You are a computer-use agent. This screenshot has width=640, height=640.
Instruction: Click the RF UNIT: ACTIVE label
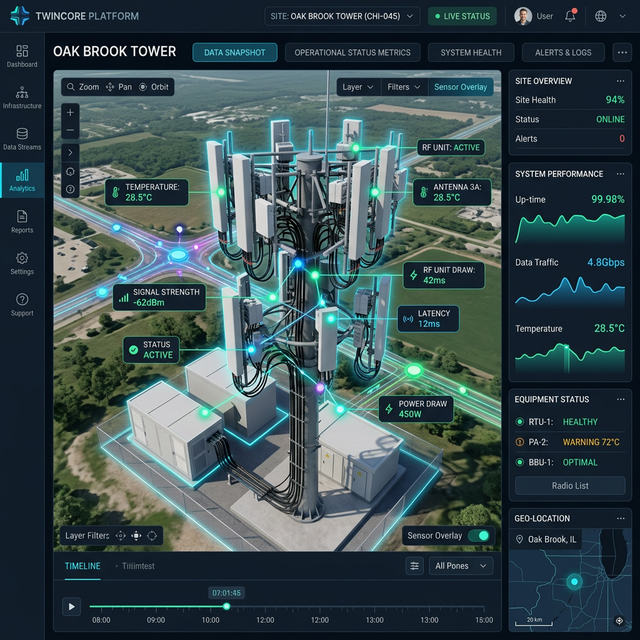451,147
